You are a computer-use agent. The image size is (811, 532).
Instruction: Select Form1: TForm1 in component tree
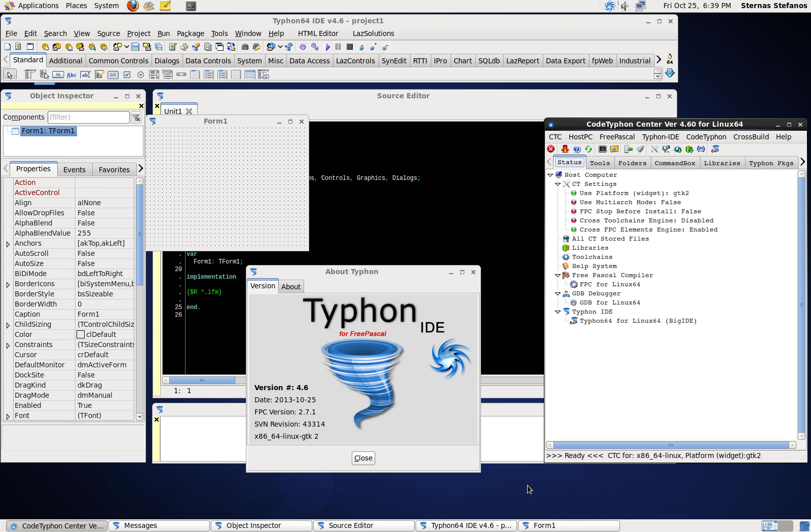pyautogui.click(x=48, y=131)
